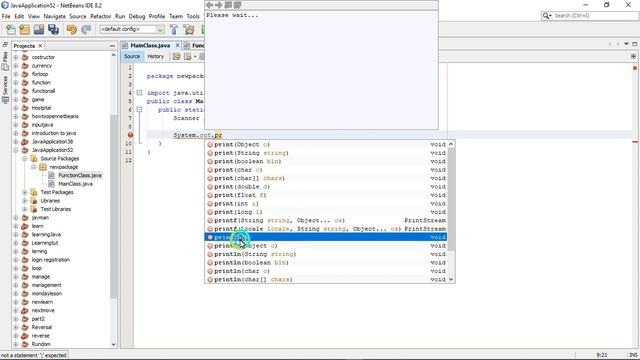Click the New Project toolbar icon
The height and width of the screenshot is (360, 640).
coord(24,29)
